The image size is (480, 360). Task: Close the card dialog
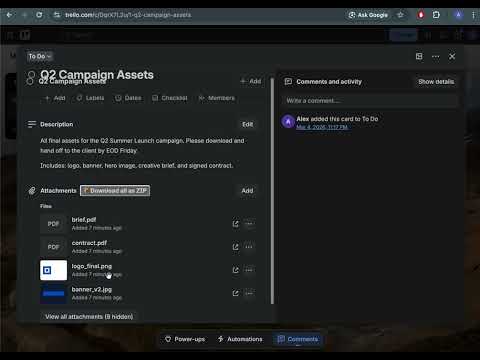pyautogui.click(x=452, y=56)
